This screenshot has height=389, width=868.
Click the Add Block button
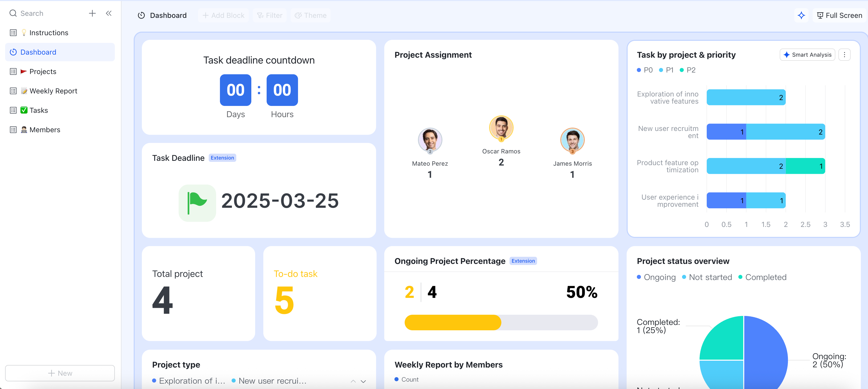224,16
